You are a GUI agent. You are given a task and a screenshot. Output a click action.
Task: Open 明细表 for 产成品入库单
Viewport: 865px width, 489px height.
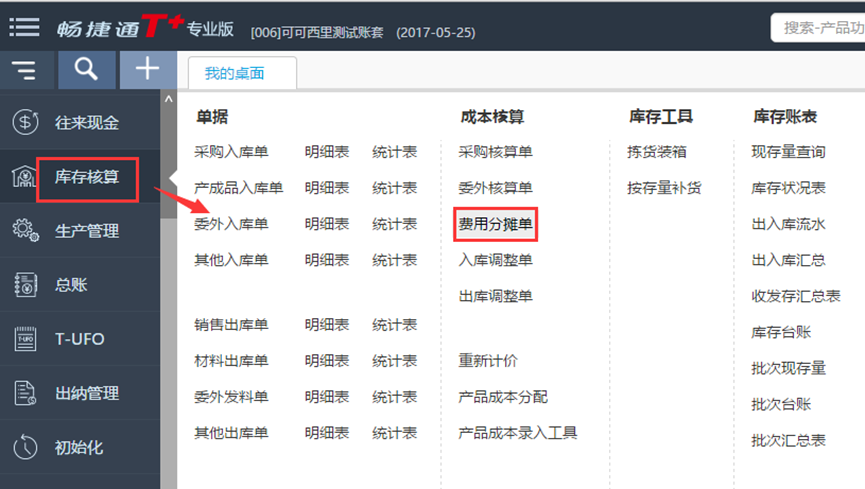click(x=327, y=188)
